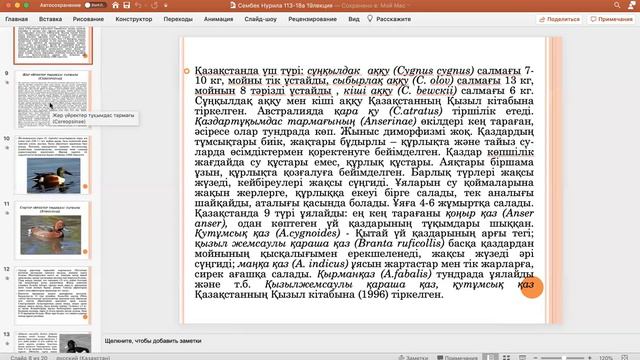This screenshot has width=640, height=360.
Task: Open the Рецензирование tab
Action: [312, 19]
